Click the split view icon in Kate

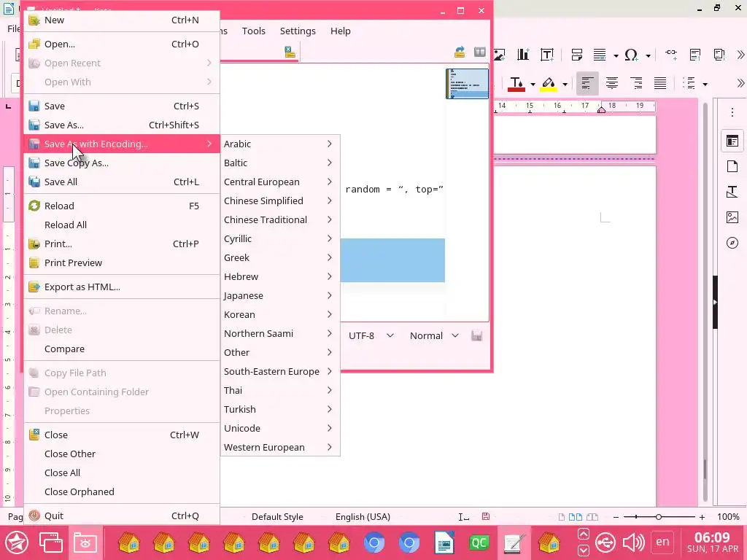coord(480,52)
